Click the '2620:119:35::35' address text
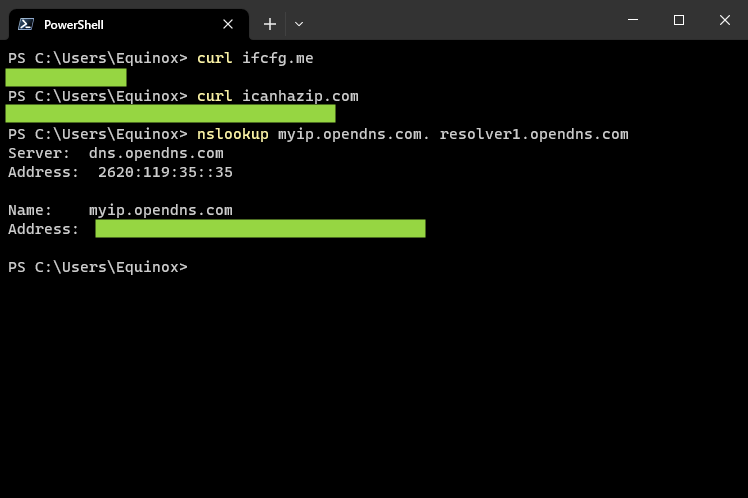Image resolution: width=748 pixels, height=498 pixels. (165, 172)
